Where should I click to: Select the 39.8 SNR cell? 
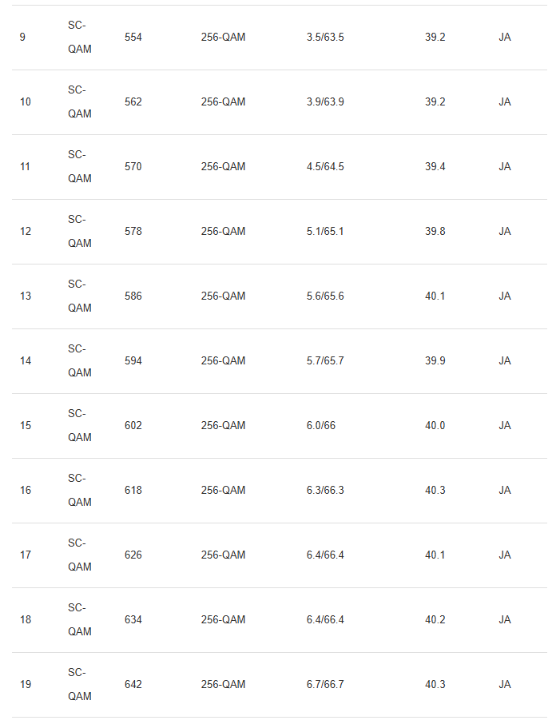tap(435, 232)
